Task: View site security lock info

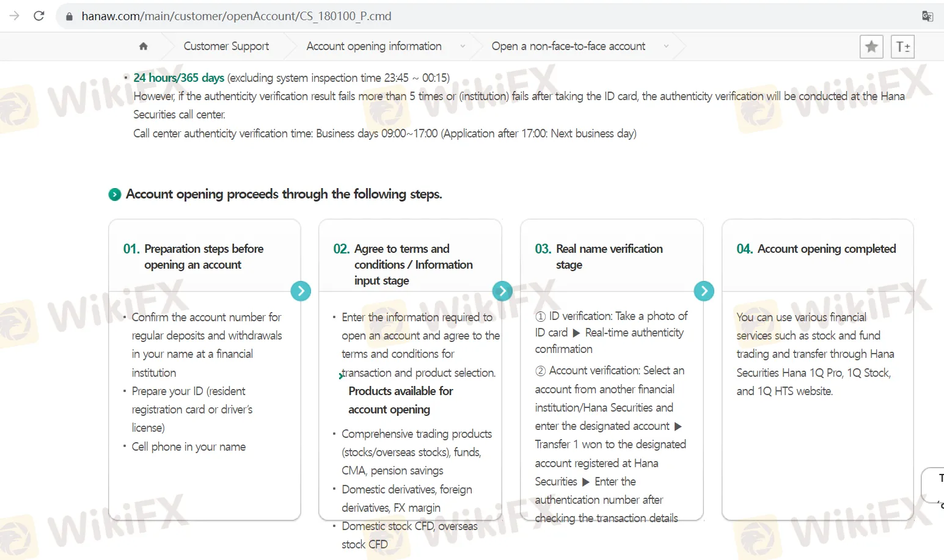Action: [69, 16]
